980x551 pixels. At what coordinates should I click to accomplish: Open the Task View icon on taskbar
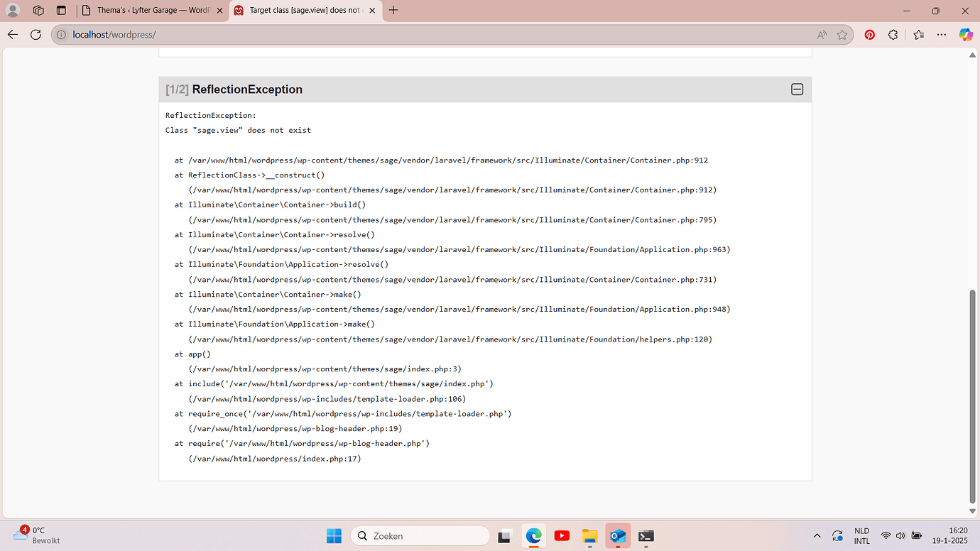click(505, 535)
